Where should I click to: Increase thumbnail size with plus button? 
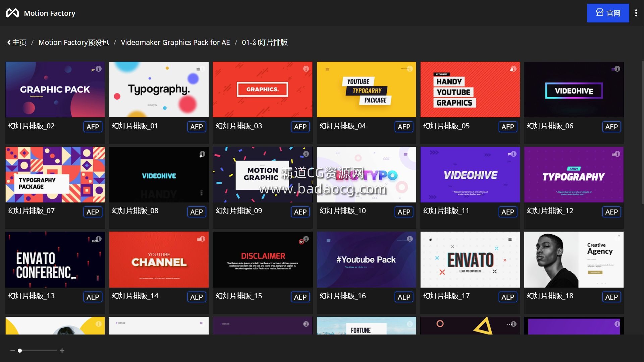tap(62, 351)
